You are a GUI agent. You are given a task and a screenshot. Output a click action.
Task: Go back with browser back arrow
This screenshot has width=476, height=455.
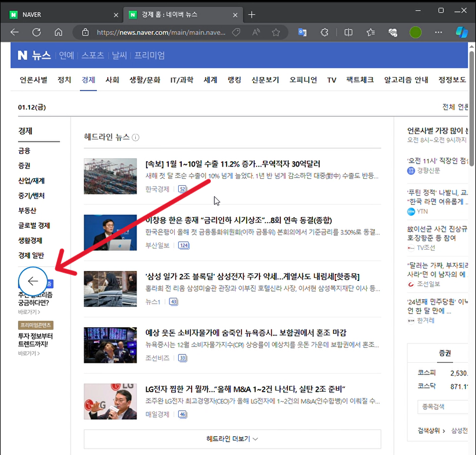[x=15, y=32]
